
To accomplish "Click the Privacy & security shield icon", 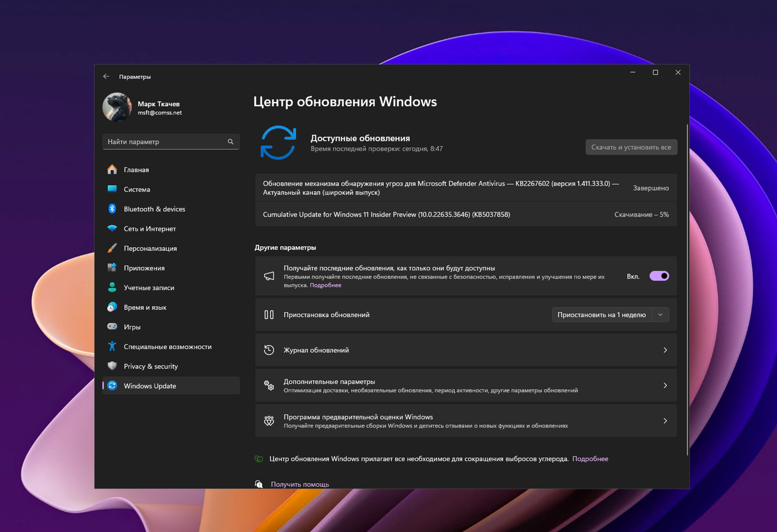I will pyautogui.click(x=112, y=366).
